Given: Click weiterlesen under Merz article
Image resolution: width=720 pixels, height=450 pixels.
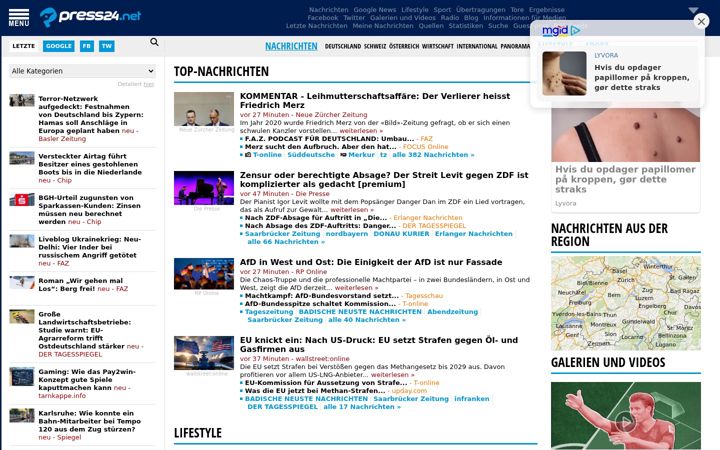Looking at the screenshot, I should [361, 131].
